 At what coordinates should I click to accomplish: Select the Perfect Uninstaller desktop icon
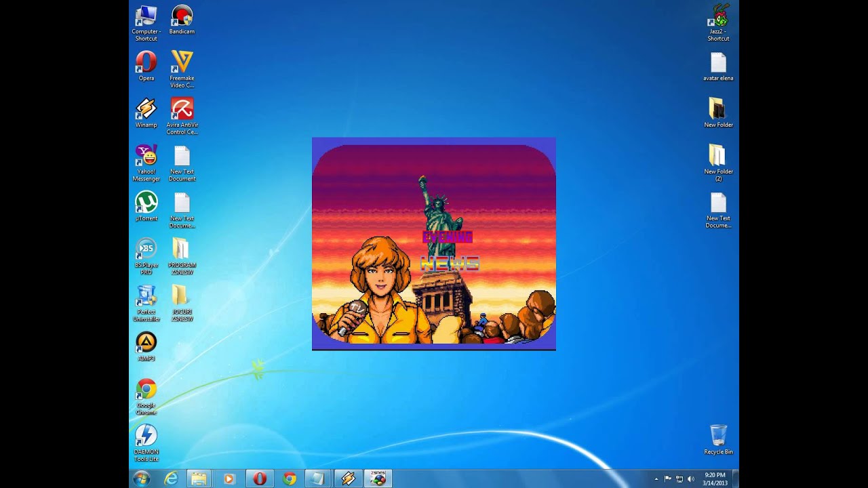[x=146, y=304]
